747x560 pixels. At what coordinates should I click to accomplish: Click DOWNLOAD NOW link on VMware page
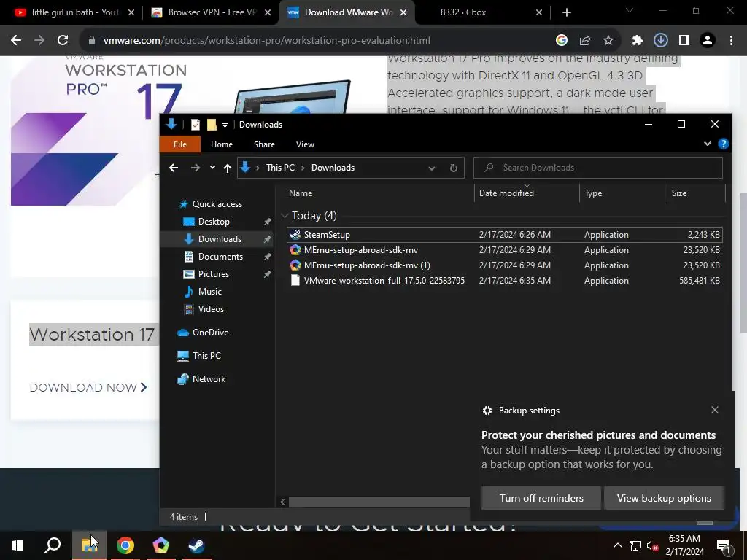[x=88, y=388]
